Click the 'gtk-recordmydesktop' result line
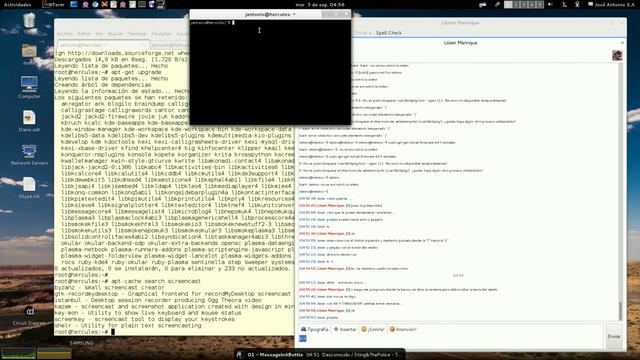The height and width of the screenshot is (360, 640). click(x=173, y=294)
